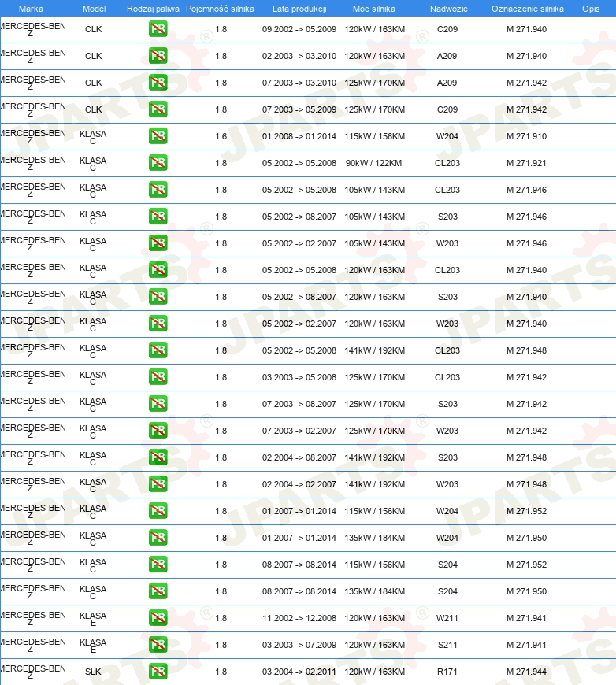
Task: Click the fuel icon in the W203 141kW row
Action: pyautogui.click(x=158, y=484)
